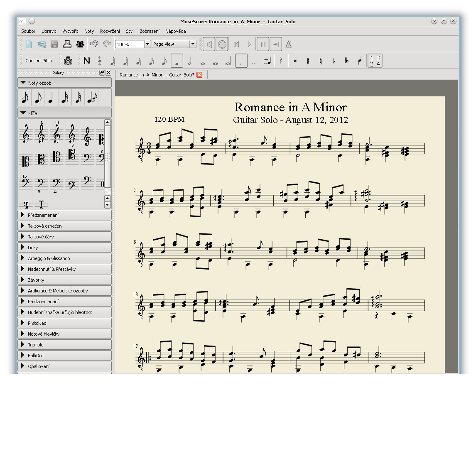
Task: Pick the acciaccatura grace note in the palette
Action: pos(25,98)
